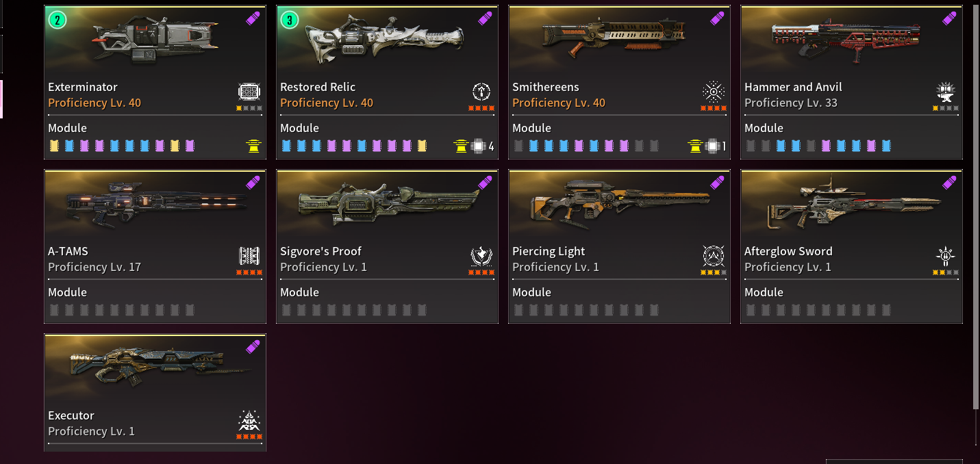Click the Sigvore's Proof ability icon
Image resolution: width=980 pixels, height=464 pixels.
tap(481, 256)
